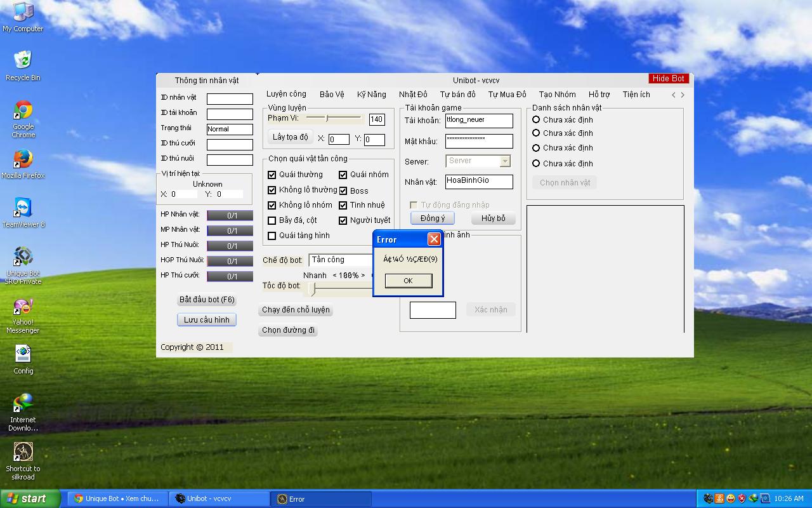Click the blue monitor tray icon
This screenshot has height=508, width=812.
pos(765,498)
